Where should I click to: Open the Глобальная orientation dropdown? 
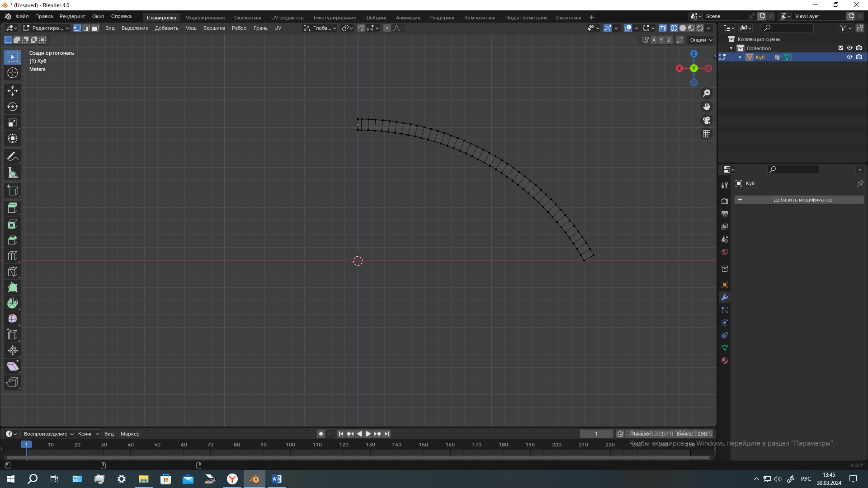(320, 28)
